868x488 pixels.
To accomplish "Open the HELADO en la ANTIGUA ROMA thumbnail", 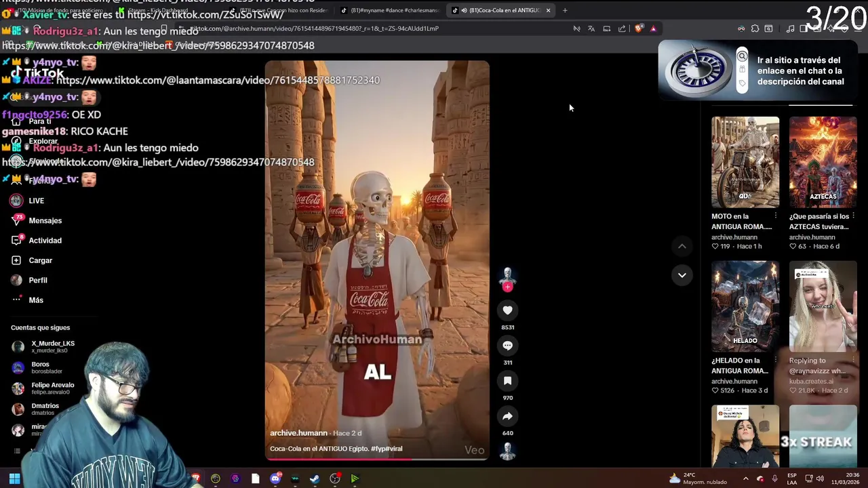I will point(745,306).
